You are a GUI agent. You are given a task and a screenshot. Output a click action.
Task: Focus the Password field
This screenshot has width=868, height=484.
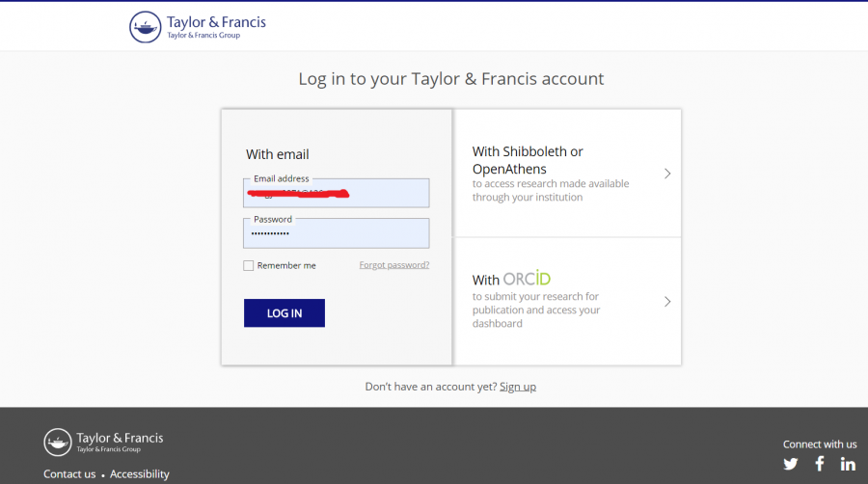click(x=336, y=233)
